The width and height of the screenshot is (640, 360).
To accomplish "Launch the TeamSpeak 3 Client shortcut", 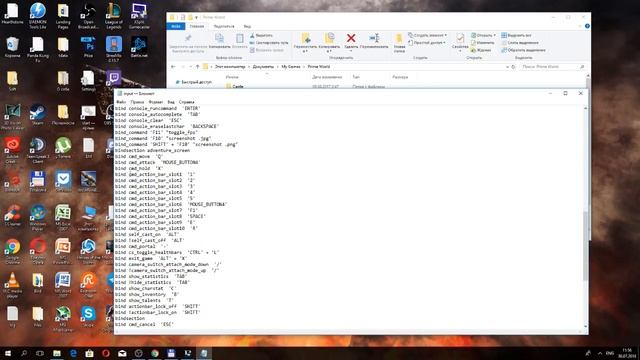I will pyautogui.click(x=38, y=150).
